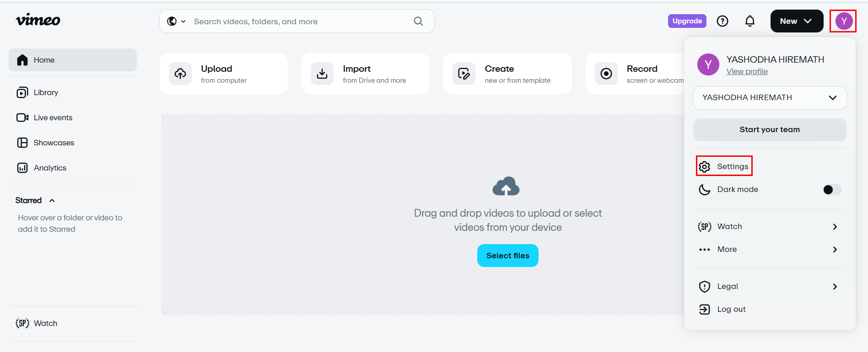Open notifications bell icon
The image size is (868, 352).
(749, 21)
